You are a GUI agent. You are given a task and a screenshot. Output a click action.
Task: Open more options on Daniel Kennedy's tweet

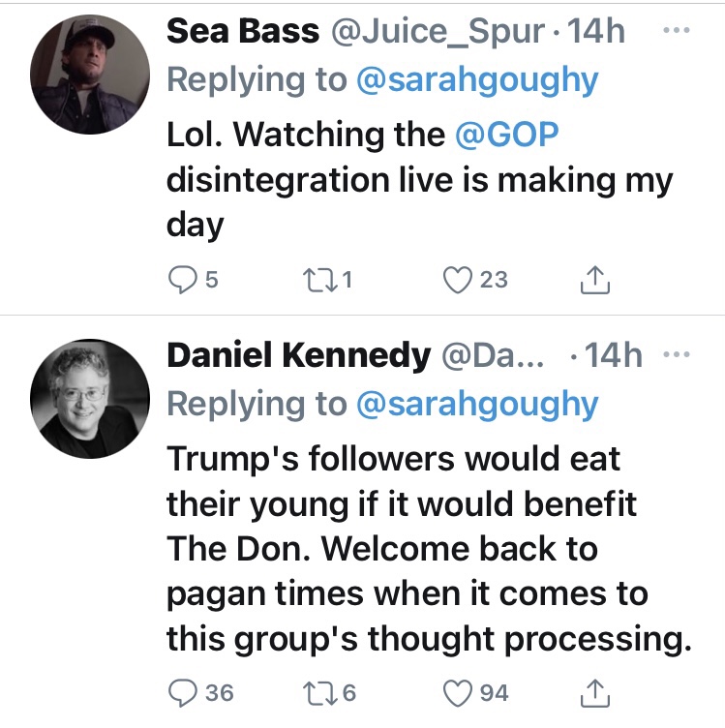pyautogui.click(x=677, y=355)
